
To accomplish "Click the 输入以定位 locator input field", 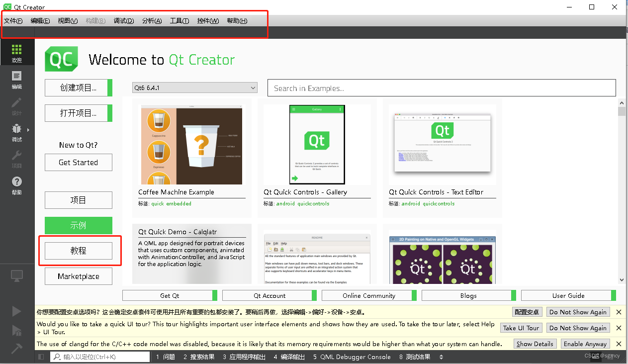I will click(x=100, y=357).
